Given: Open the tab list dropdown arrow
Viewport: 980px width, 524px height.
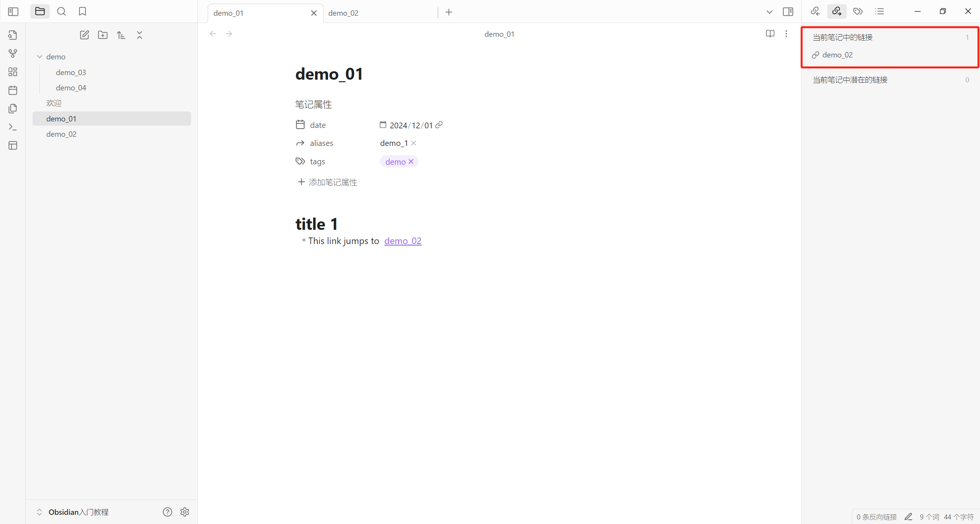Looking at the screenshot, I should pos(769,12).
